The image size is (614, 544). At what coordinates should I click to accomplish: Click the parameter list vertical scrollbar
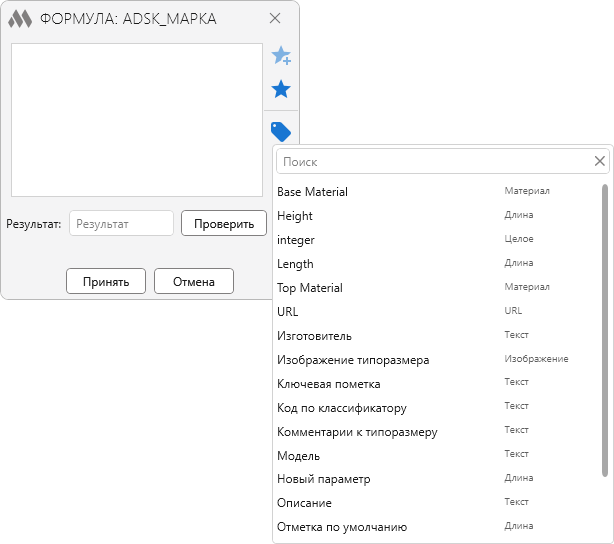coord(605,331)
